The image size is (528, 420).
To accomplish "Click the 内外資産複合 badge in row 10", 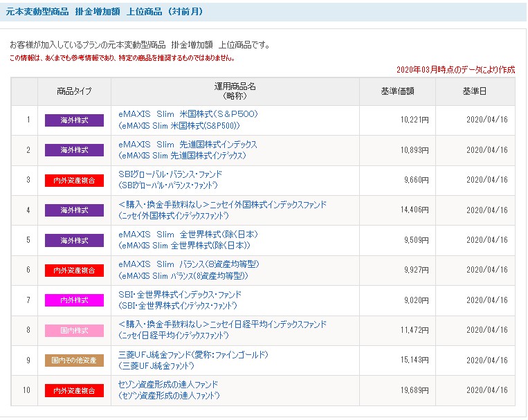I will (74, 390).
